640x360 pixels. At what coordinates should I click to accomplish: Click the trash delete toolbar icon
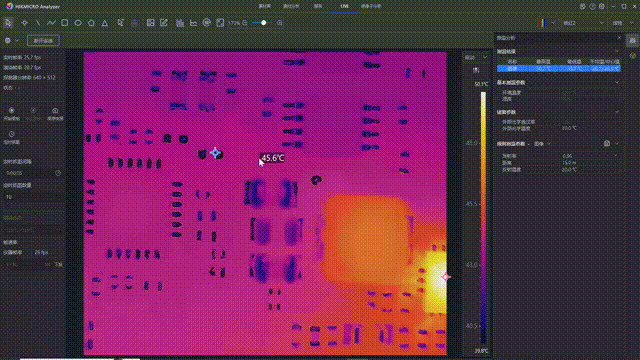[x=134, y=23]
